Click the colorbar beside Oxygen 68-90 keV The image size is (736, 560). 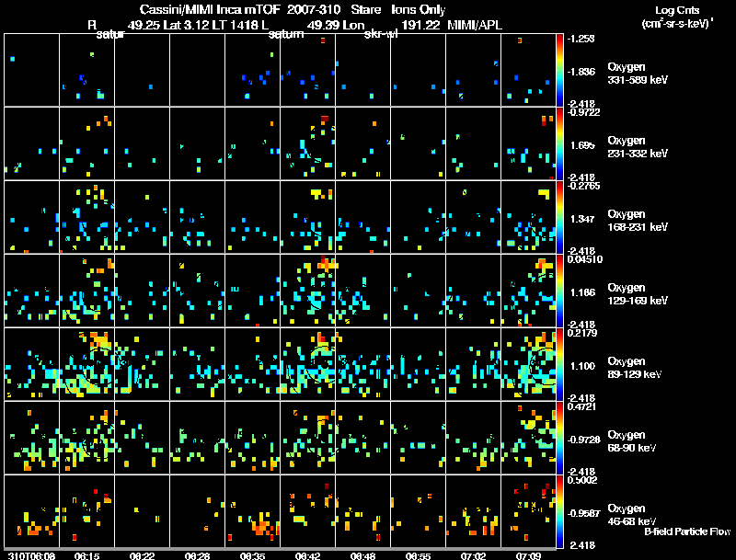click(559, 438)
